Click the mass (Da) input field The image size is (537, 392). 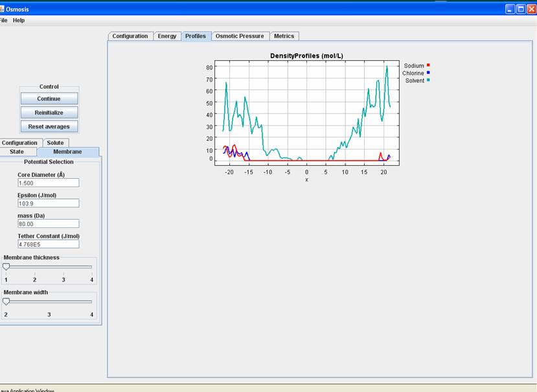pyautogui.click(x=48, y=224)
